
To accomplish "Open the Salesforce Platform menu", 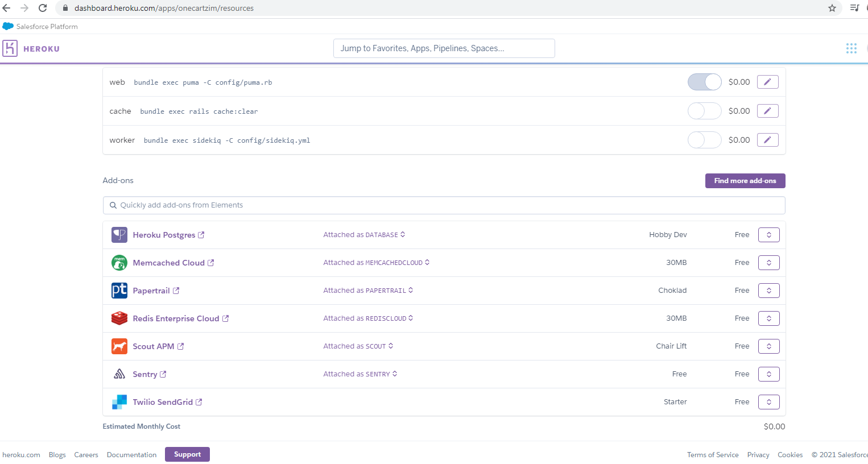I will pos(40,26).
